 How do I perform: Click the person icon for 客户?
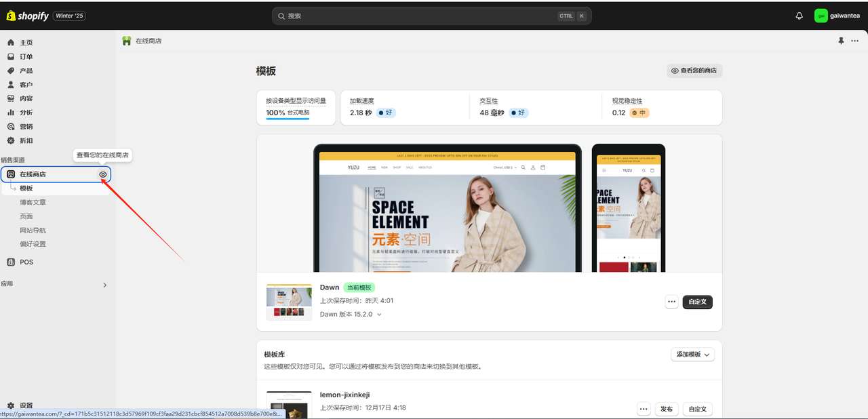click(11, 85)
